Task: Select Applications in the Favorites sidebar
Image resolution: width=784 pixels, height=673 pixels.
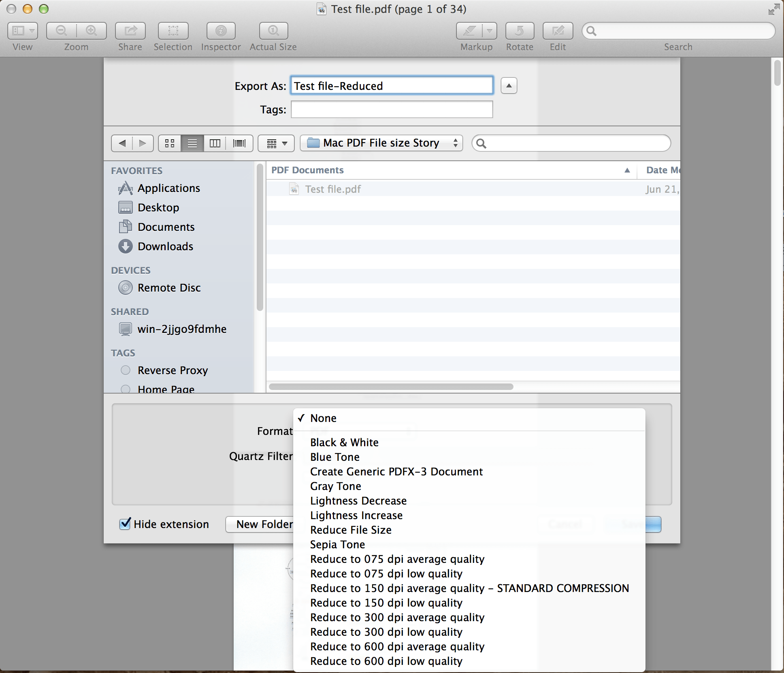Action: 169,188
